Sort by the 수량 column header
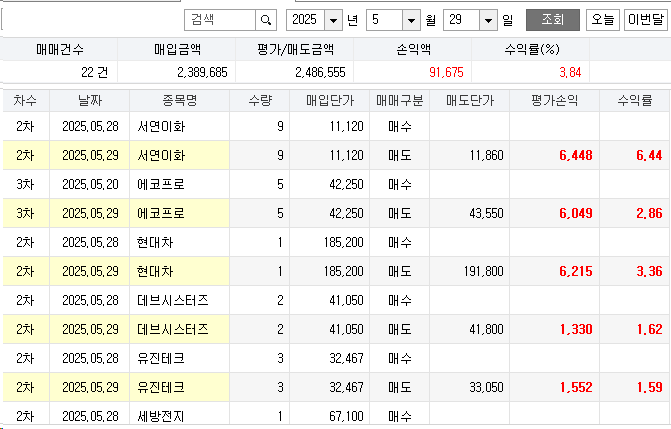The height and width of the screenshot is (429, 671). tap(259, 100)
